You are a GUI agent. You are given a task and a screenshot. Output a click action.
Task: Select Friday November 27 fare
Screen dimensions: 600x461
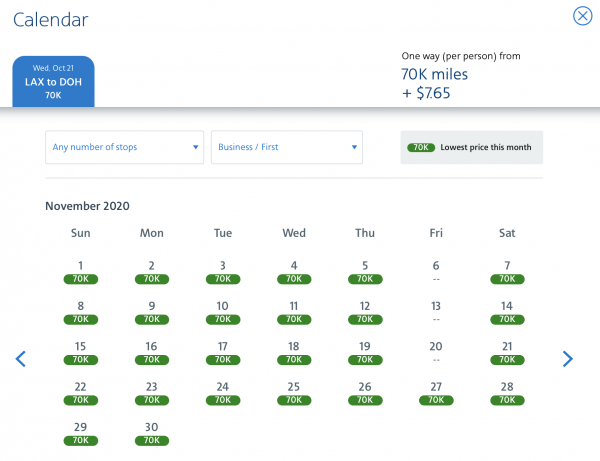436,392
